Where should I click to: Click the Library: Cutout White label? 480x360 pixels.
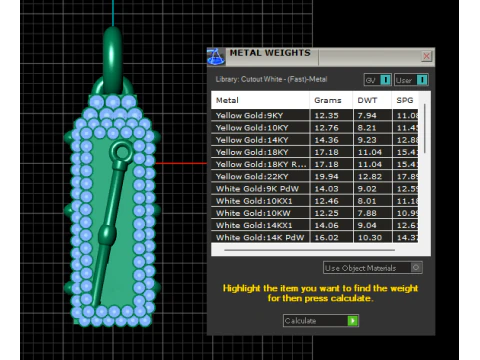271,79
